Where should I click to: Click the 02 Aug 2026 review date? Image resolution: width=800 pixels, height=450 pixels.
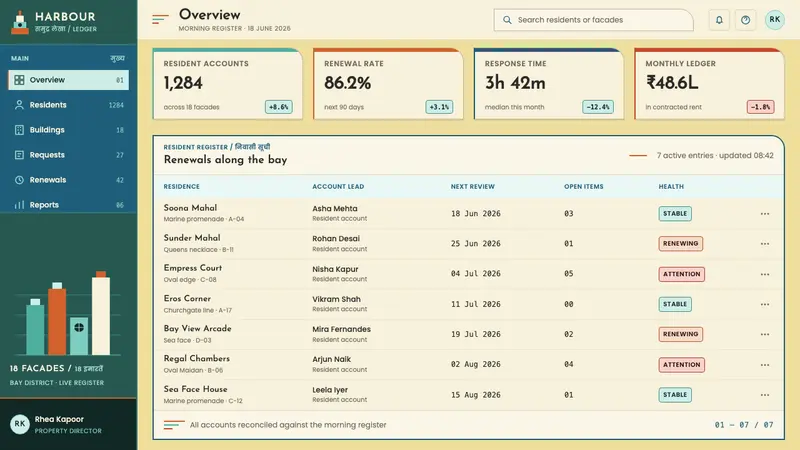pyautogui.click(x=476, y=365)
